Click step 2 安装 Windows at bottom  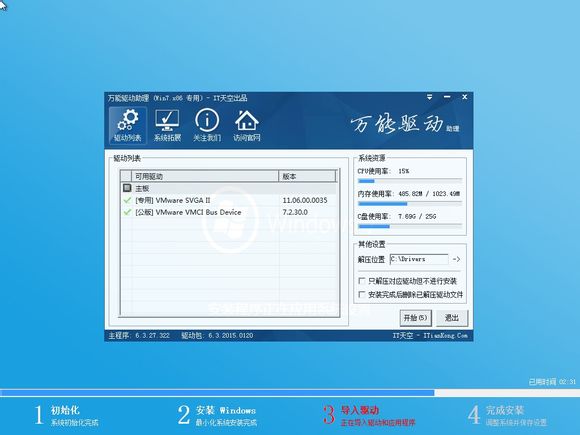click(217, 415)
